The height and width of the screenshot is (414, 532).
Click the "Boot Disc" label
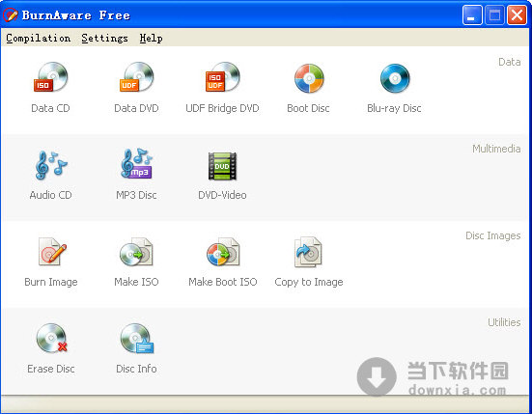(x=308, y=108)
